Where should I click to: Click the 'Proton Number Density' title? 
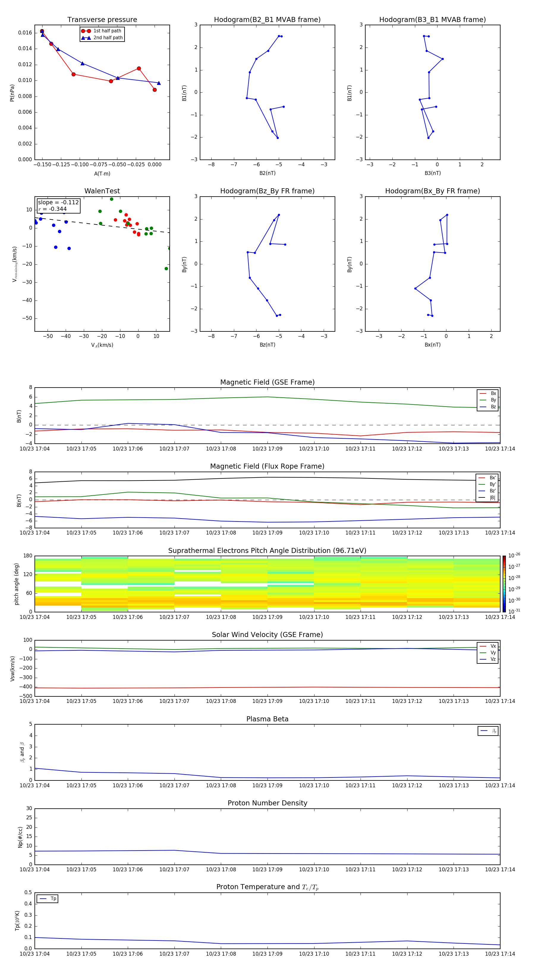[267, 803]
